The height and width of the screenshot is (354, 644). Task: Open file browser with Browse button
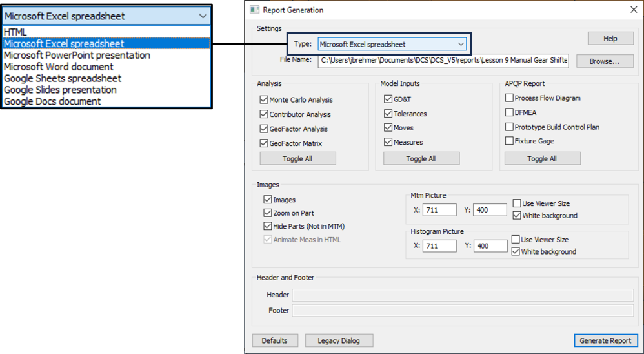(605, 61)
